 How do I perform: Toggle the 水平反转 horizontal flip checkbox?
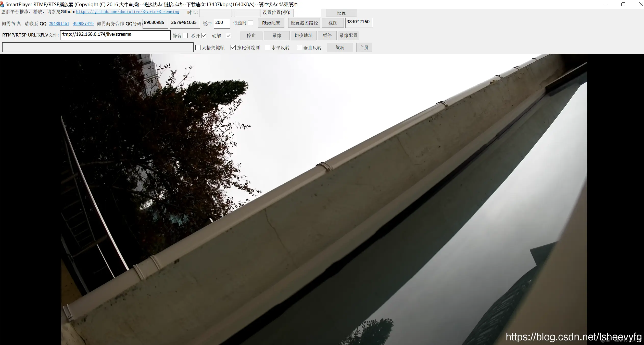click(268, 48)
